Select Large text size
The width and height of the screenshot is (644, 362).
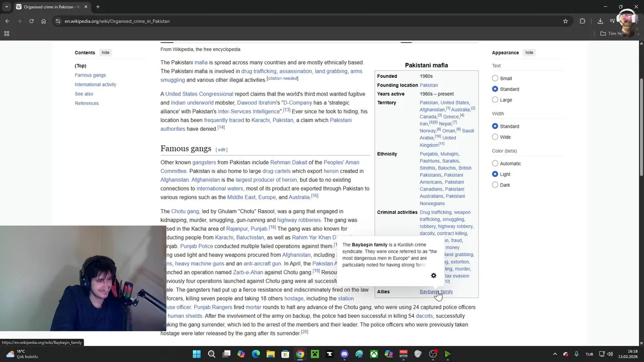[495, 100]
